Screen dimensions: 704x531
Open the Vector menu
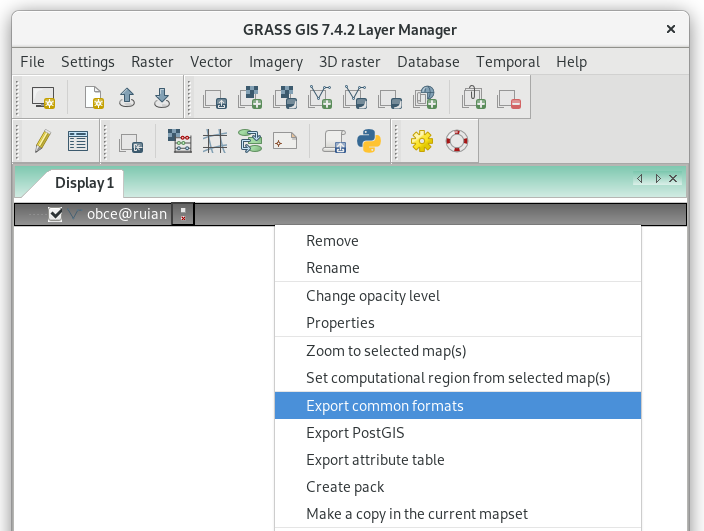point(211,61)
